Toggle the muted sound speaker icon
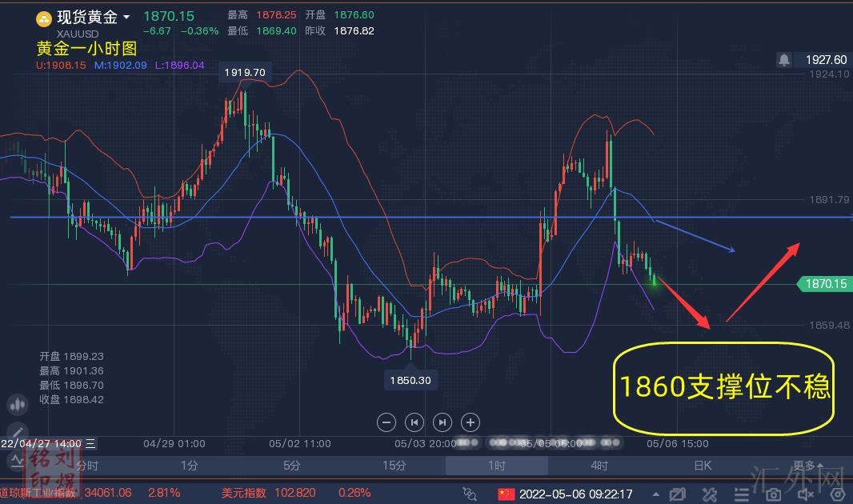The image size is (853, 504). click(x=805, y=494)
